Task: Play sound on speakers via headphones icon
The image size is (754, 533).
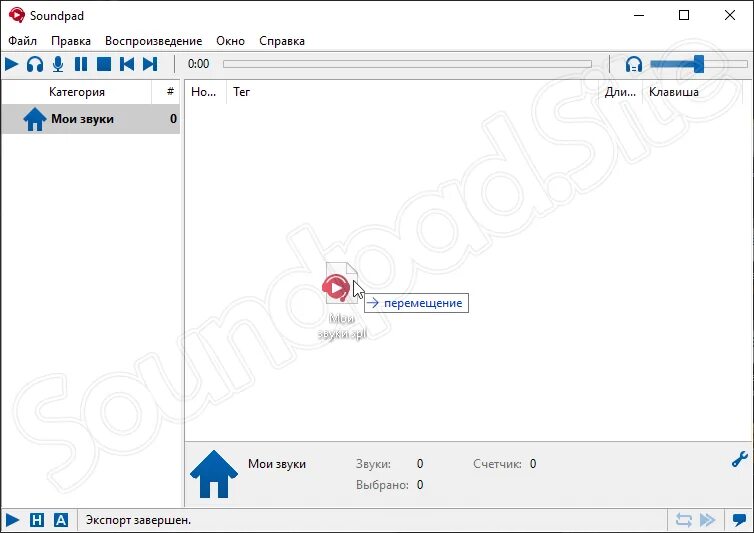Action: (35, 64)
